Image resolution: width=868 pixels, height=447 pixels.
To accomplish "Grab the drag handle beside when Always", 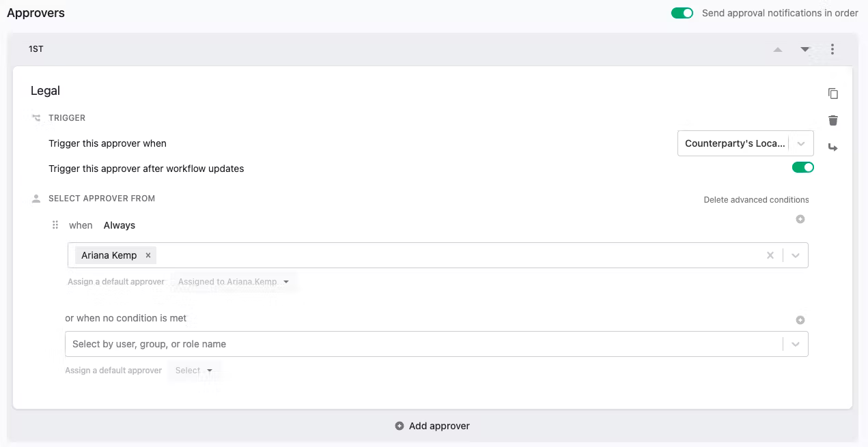I will click(55, 225).
